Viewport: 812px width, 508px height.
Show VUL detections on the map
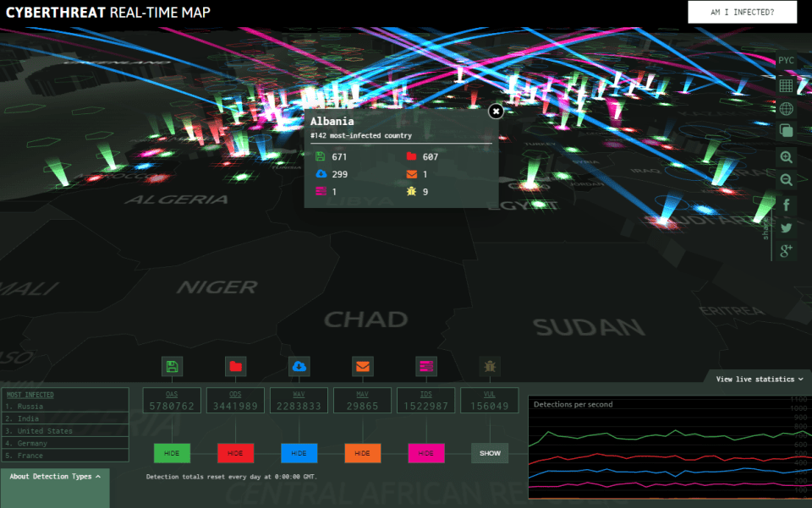tap(490, 453)
